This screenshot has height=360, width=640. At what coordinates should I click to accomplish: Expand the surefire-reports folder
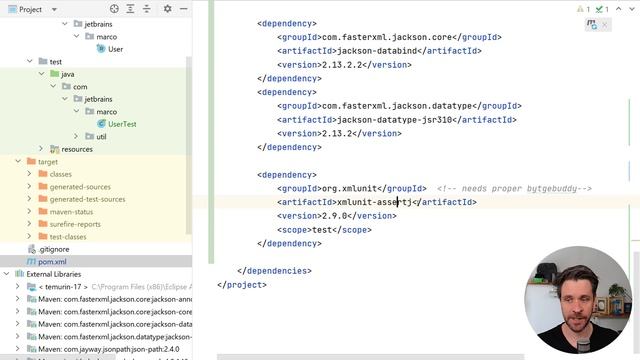(29, 224)
